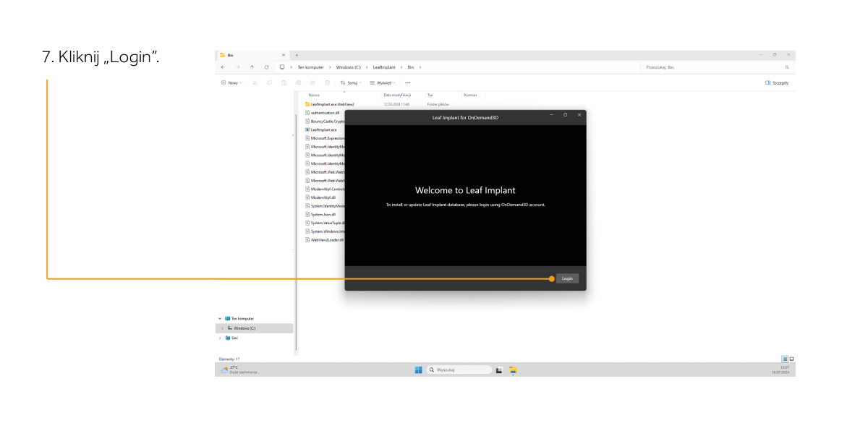Open the Windows Start menu
This screenshot has height=423, width=868.
pyautogui.click(x=418, y=369)
